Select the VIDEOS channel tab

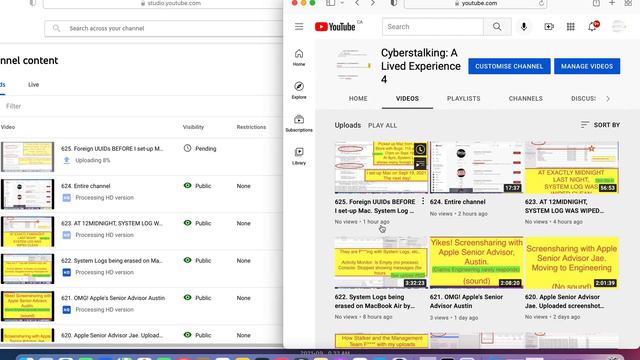pyautogui.click(x=407, y=99)
